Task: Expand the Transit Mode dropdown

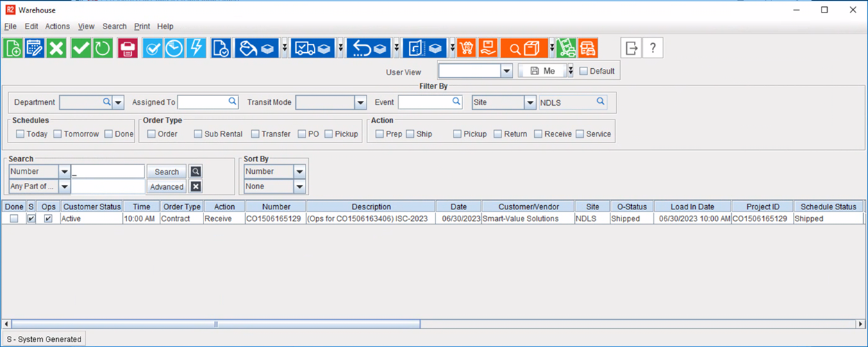Action: [x=360, y=102]
